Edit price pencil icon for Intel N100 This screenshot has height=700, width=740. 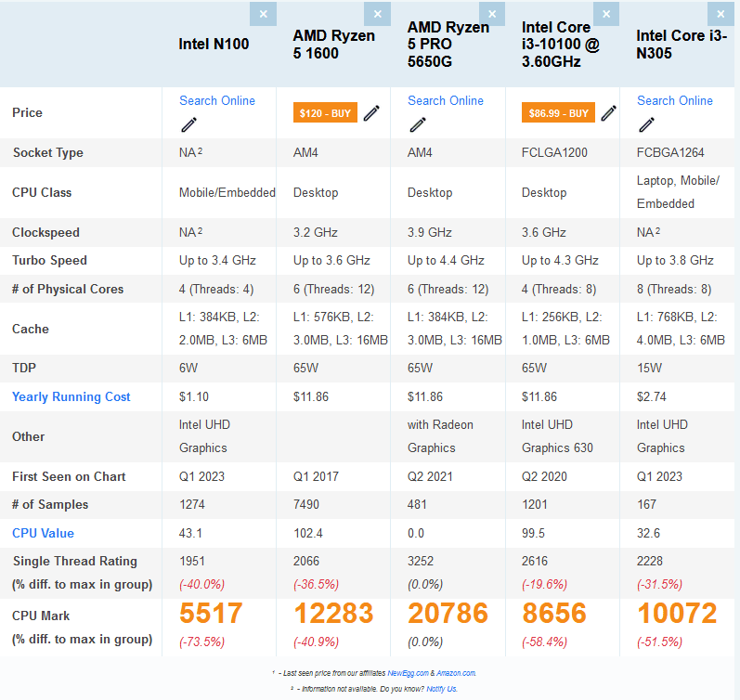[188, 124]
